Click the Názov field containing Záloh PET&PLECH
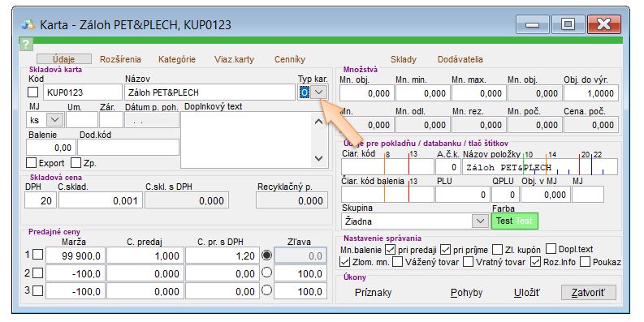 coord(210,92)
